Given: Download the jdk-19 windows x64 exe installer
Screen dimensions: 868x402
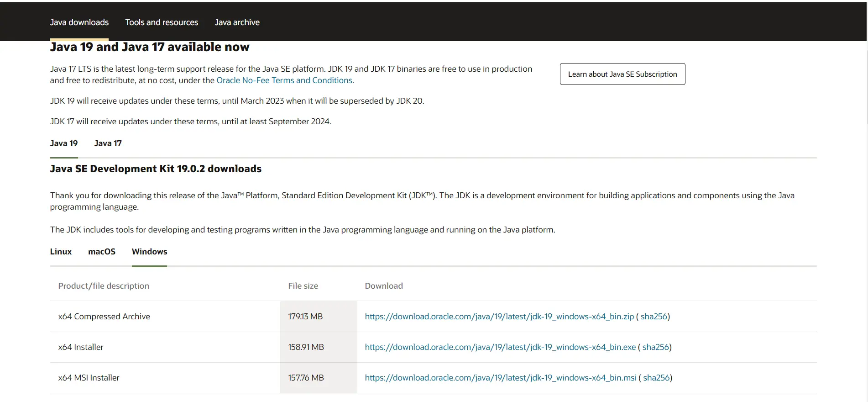Looking at the screenshot, I should 500,347.
